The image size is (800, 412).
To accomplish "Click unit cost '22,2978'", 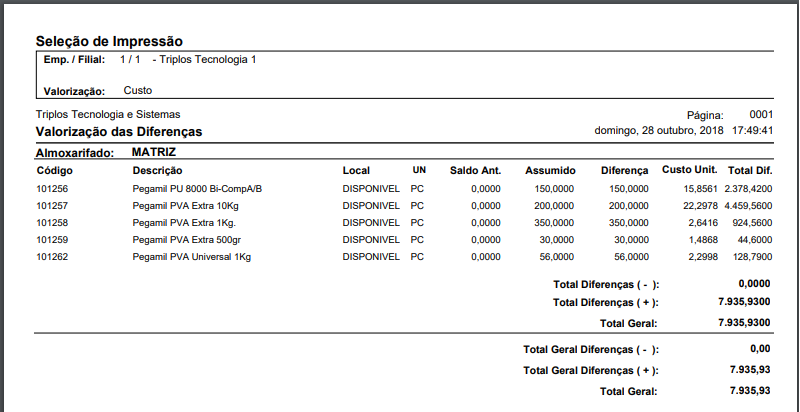I will (701, 206).
